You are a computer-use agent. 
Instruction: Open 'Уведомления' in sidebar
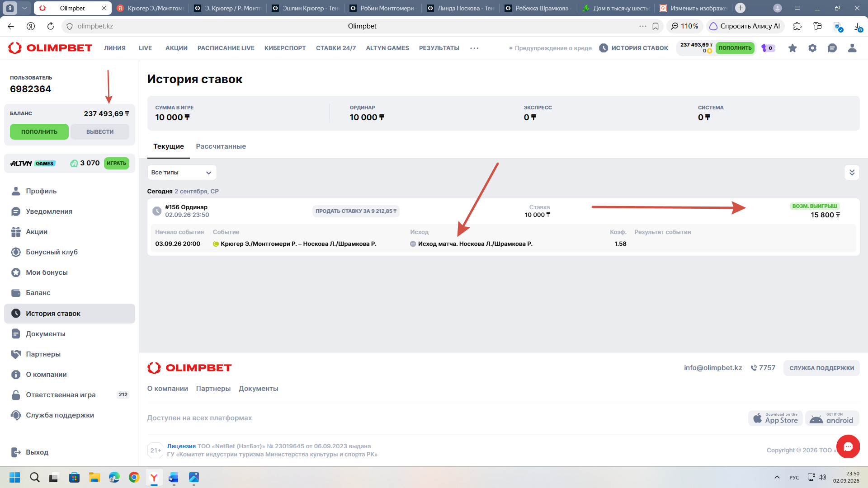[x=70, y=211]
